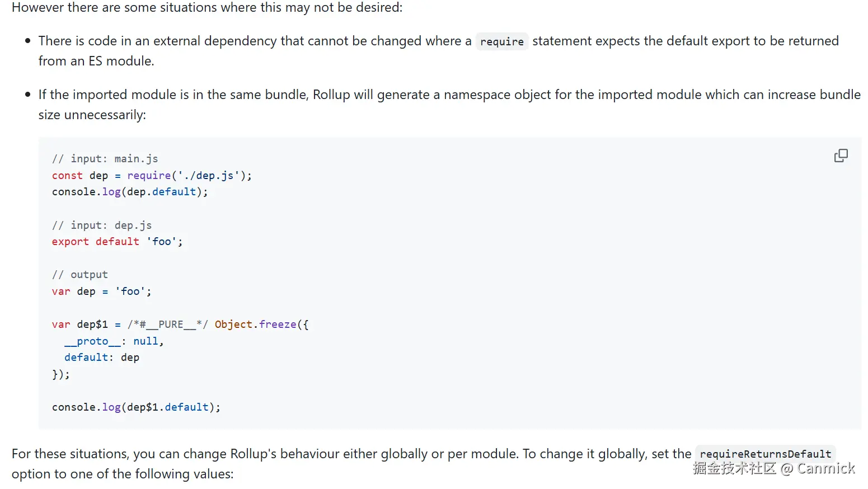This screenshot has height=489, width=868.
Task: Click the "export default 'foo';" line
Action: pos(118,242)
